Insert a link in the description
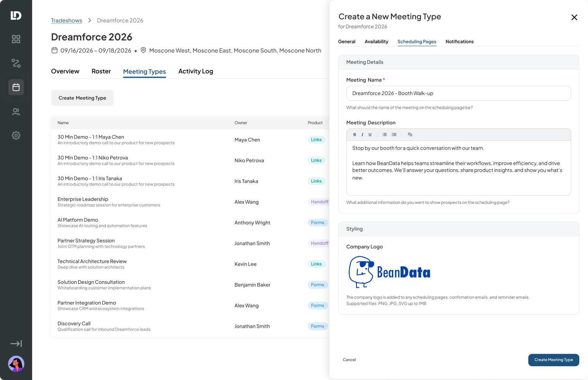 pyautogui.click(x=410, y=134)
